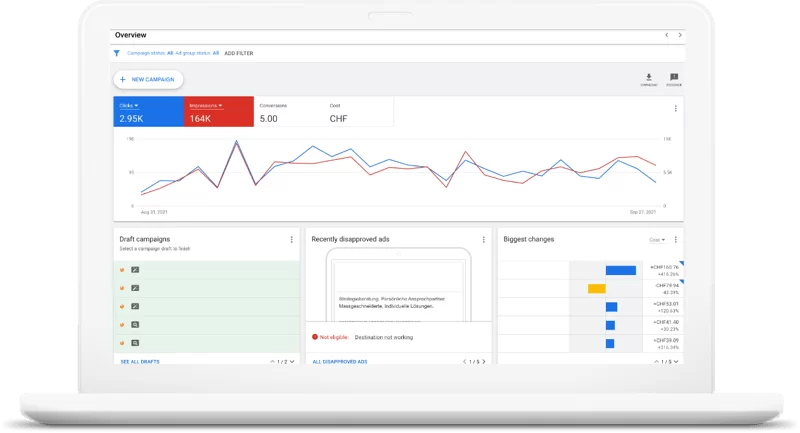
Task: Open Recently disapproved ads options menu
Action: pyautogui.click(x=484, y=240)
